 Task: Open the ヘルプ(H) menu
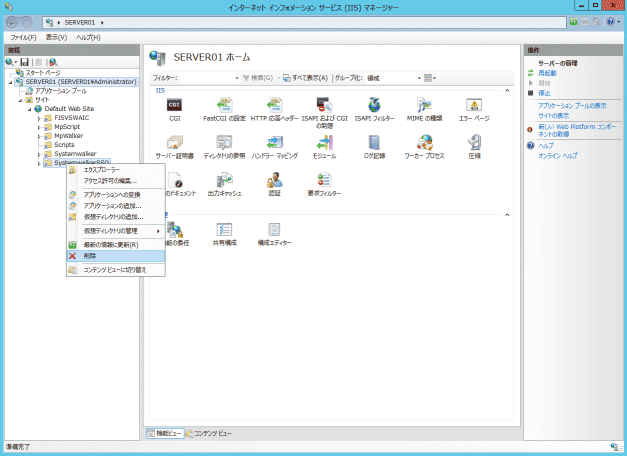(x=88, y=37)
